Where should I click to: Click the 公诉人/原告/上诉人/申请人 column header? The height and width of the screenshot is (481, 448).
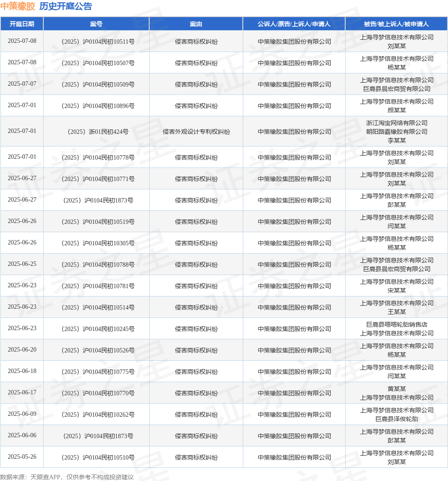(x=294, y=24)
